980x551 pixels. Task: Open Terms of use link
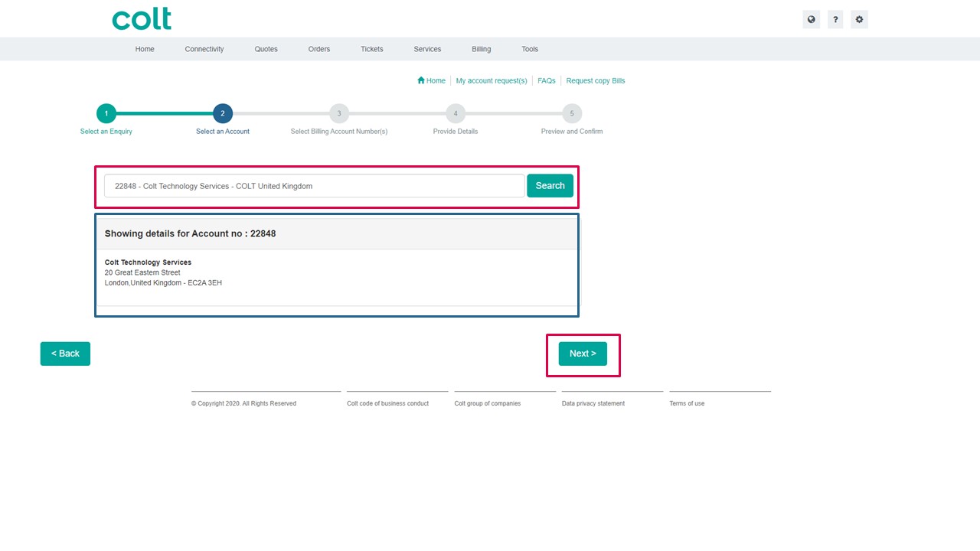[687, 403]
